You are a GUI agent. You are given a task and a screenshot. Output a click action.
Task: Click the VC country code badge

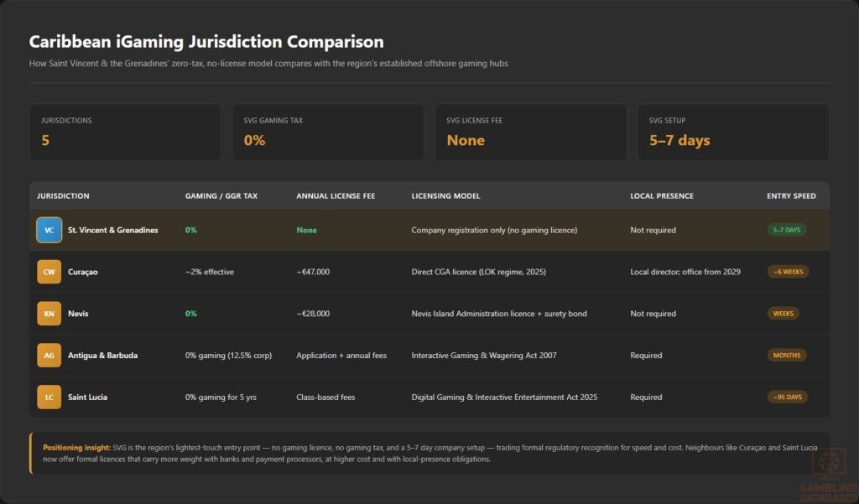coord(49,230)
